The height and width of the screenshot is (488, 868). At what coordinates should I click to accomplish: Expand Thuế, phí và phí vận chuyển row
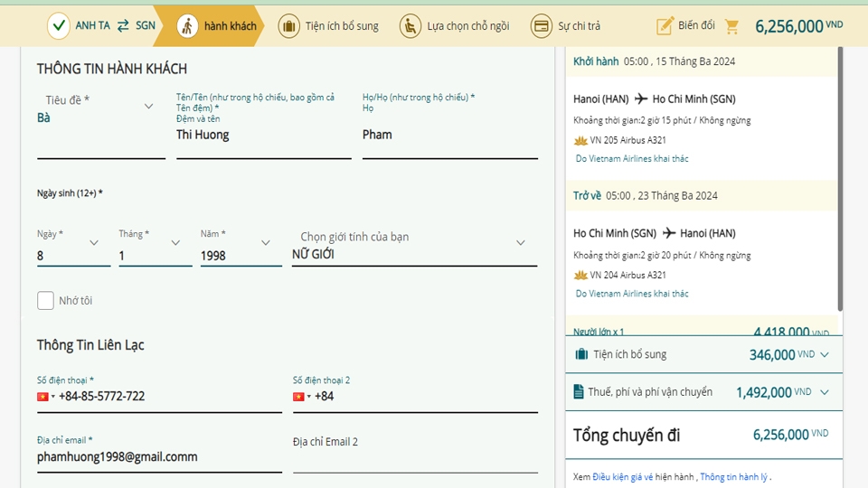tap(825, 392)
